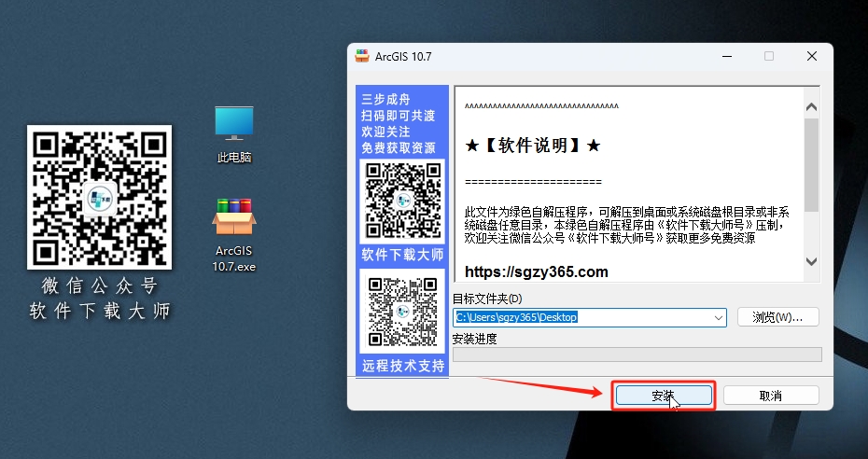
Task: Open the 目标文件夹 path dropdown arrow
Action: tap(718, 317)
